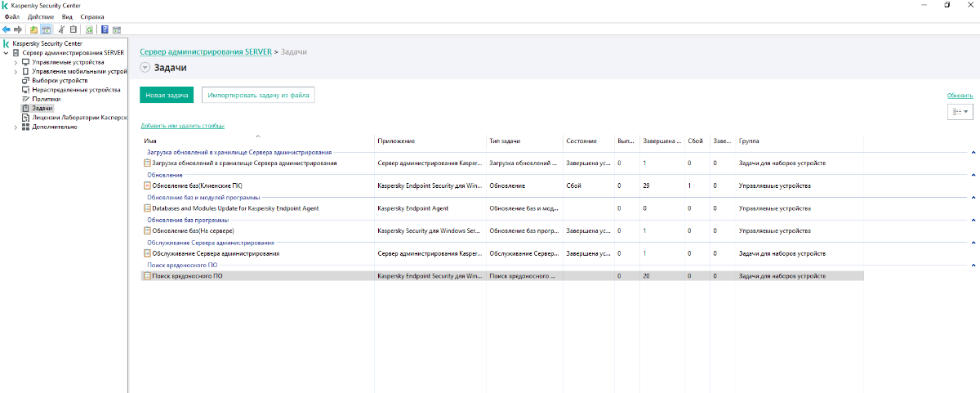
Task: Select the Политики node in the tree
Action: tap(46, 99)
